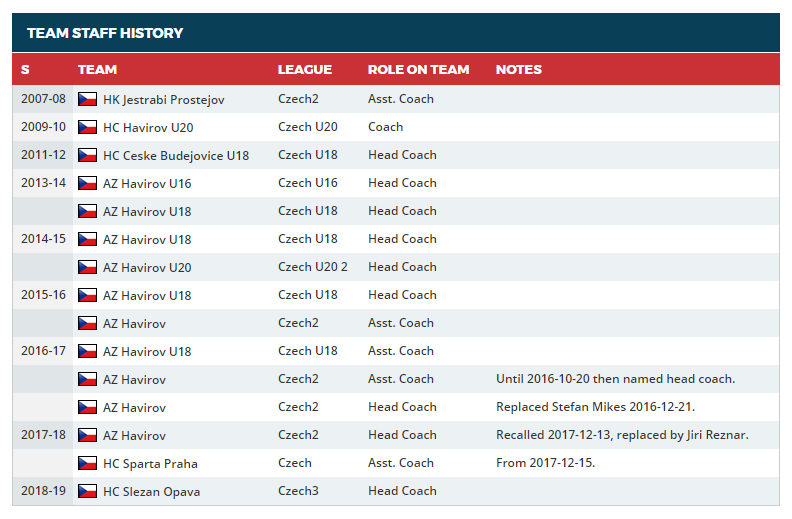Click the ROLE ON TEAM column header
The image size is (792, 519).
[418, 70]
